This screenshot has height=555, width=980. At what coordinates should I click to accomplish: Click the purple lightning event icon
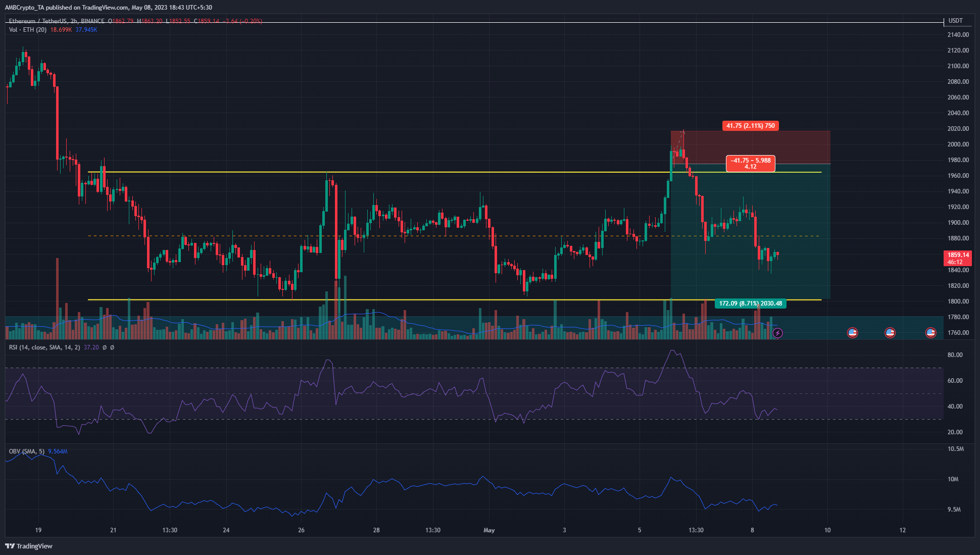click(777, 333)
